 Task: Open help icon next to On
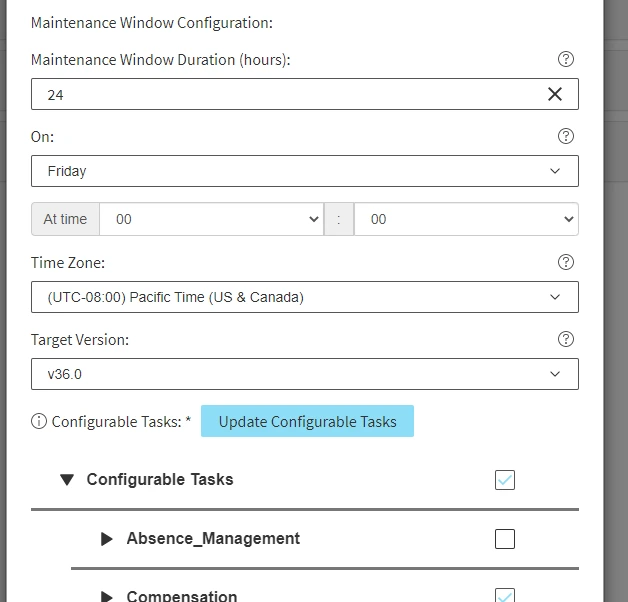point(566,136)
